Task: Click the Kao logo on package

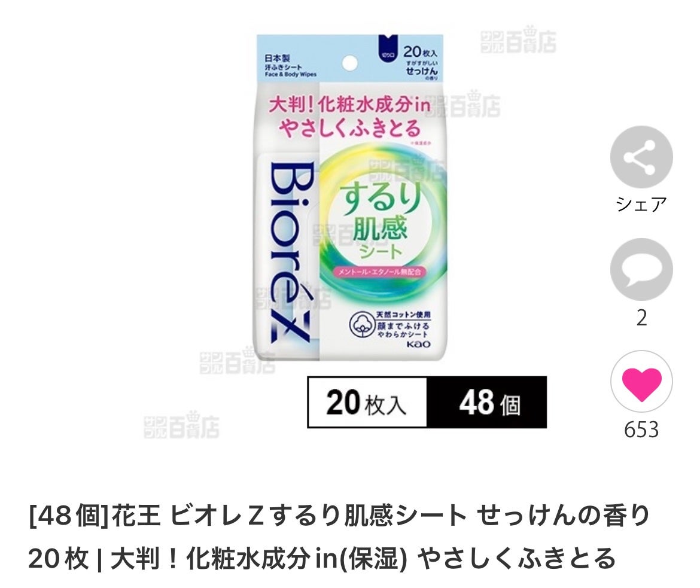Action: click(x=418, y=345)
